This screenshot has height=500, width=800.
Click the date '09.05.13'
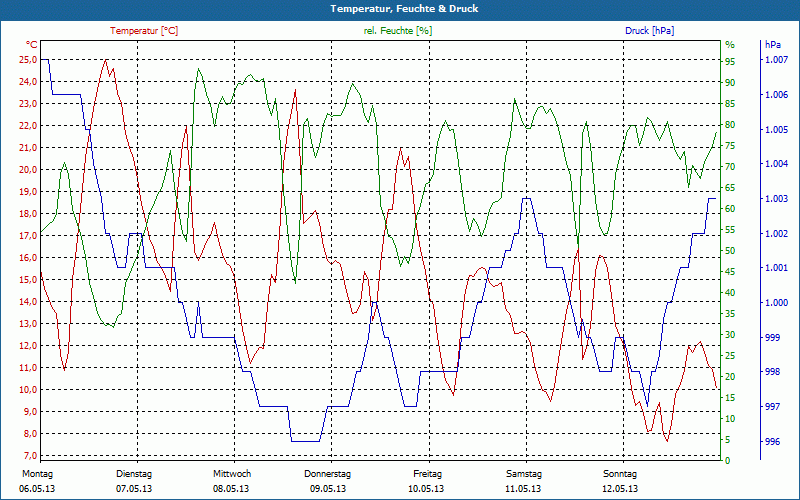pyautogui.click(x=328, y=489)
